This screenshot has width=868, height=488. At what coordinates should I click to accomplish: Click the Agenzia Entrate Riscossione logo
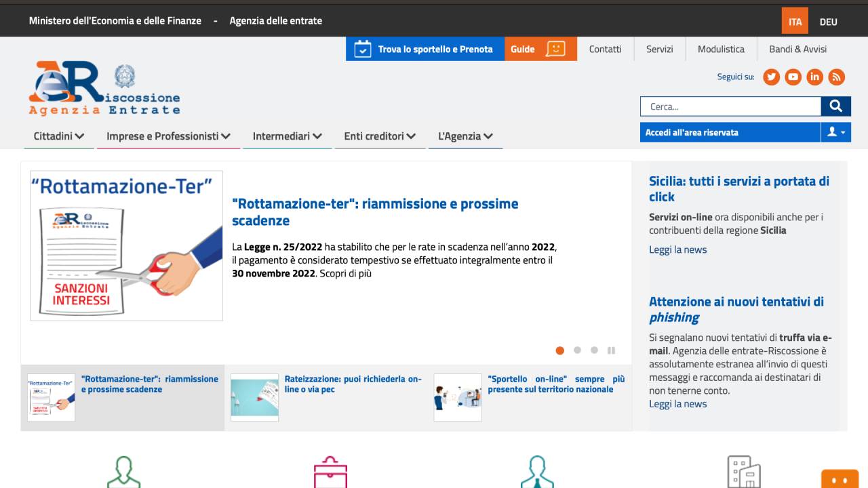104,88
